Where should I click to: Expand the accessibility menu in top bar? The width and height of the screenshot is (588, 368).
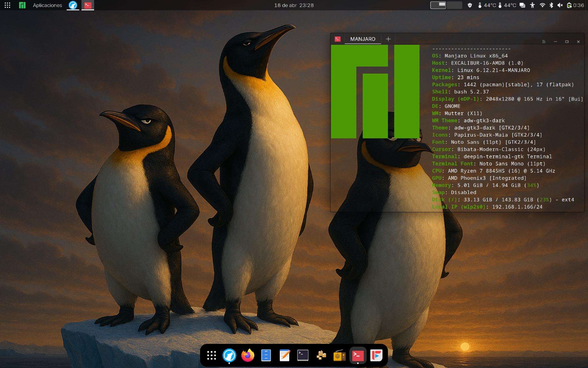(x=532, y=5)
